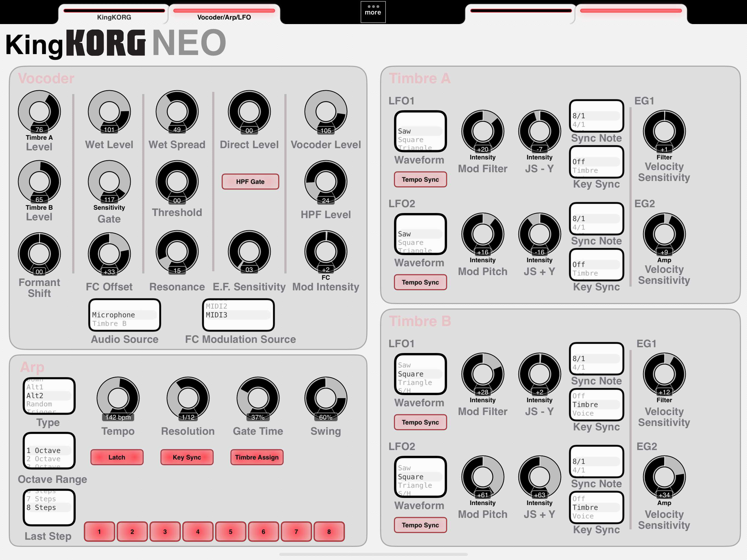This screenshot has height=560, width=747.
Task: Select the Arp Swing knob
Action: (326, 398)
